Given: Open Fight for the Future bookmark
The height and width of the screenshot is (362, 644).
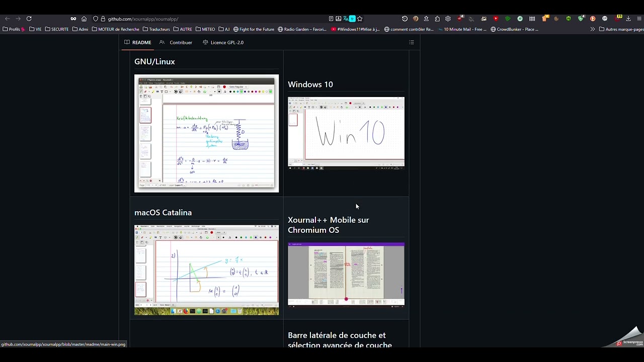Looking at the screenshot, I should pos(254,29).
